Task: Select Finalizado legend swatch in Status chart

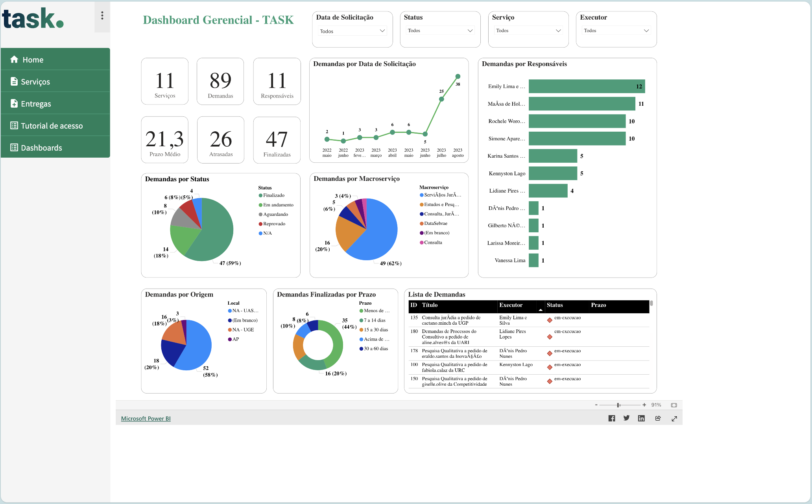Action: pyautogui.click(x=260, y=195)
